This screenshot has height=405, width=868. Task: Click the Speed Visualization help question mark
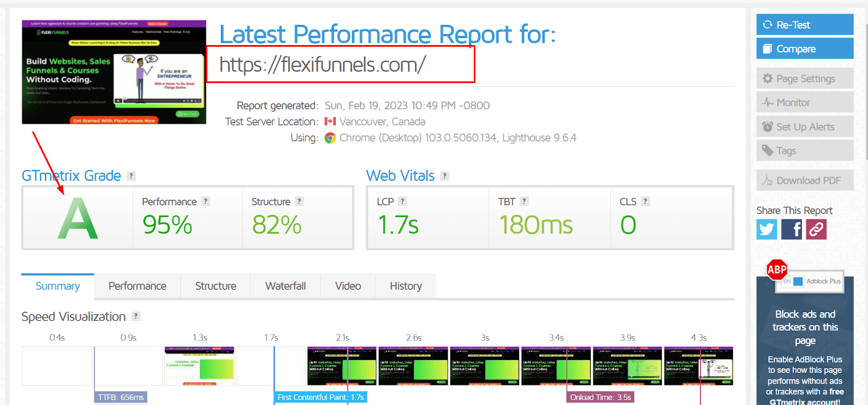(136, 316)
